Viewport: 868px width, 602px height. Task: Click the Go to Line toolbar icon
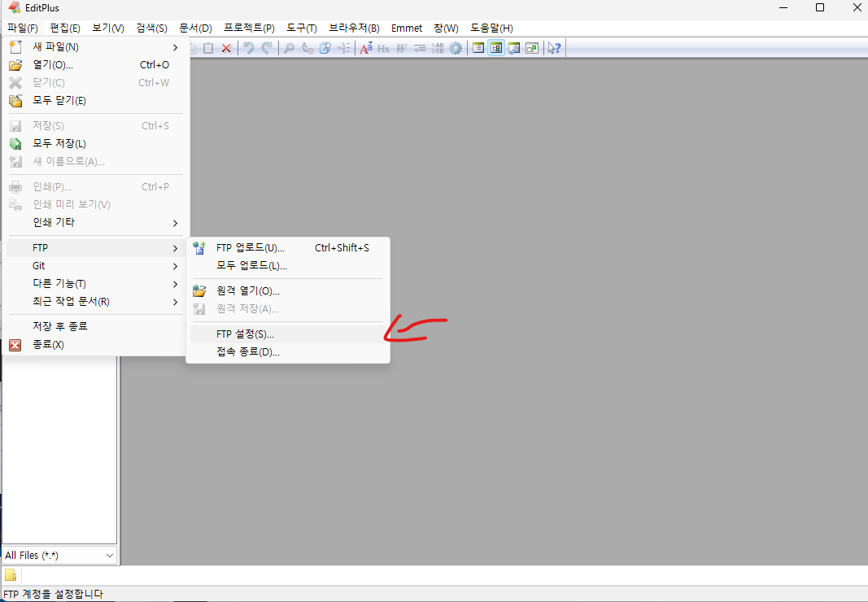tap(343, 48)
